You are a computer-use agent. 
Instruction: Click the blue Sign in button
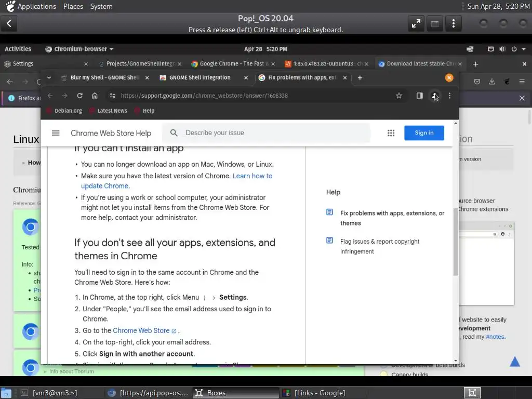[424, 133]
